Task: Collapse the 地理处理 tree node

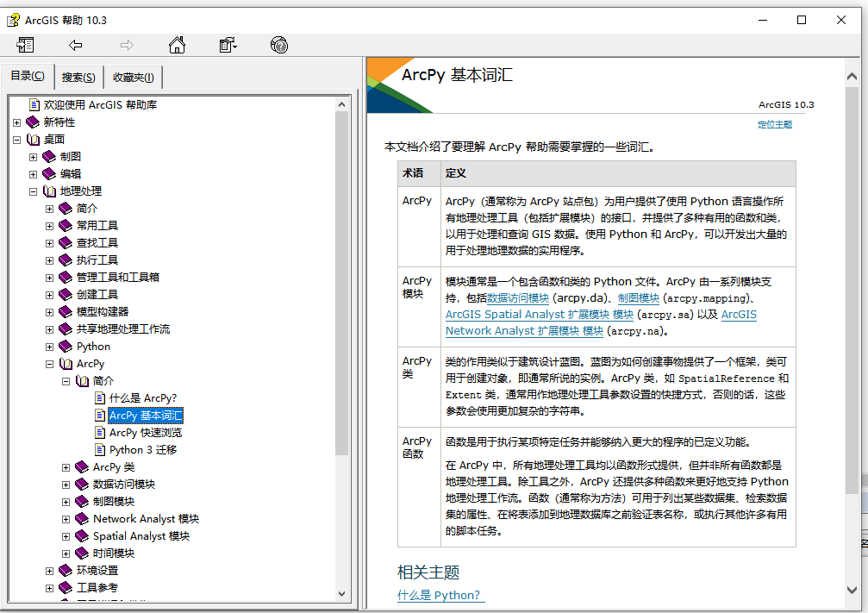Action: click(34, 191)
